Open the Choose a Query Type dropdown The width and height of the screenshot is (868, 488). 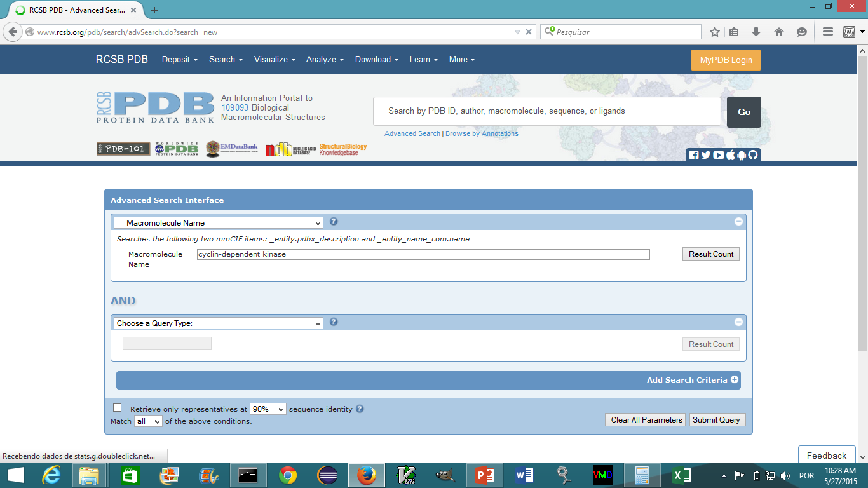(x=219, y=323)
